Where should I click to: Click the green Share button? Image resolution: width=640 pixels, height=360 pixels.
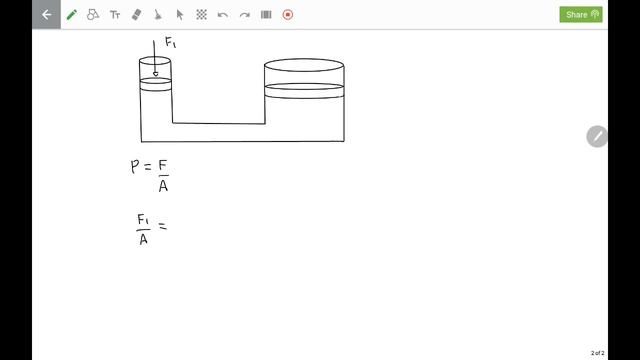coord(581,15)
